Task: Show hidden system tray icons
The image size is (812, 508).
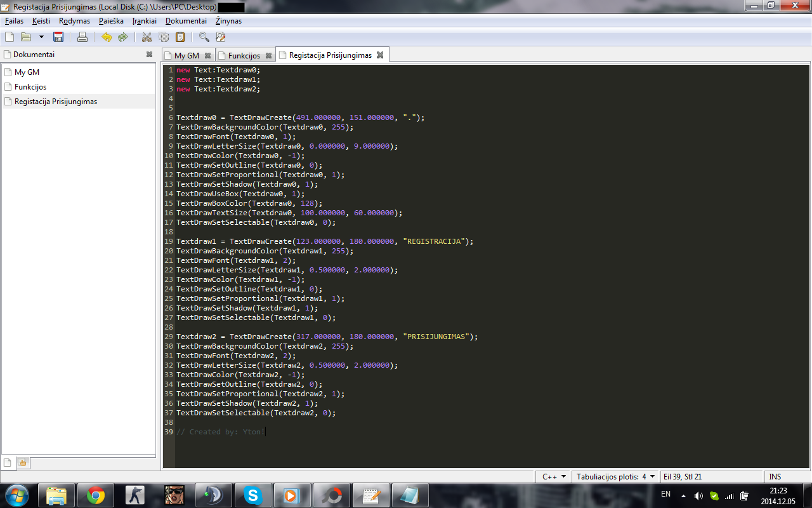Action: (683, 496)
